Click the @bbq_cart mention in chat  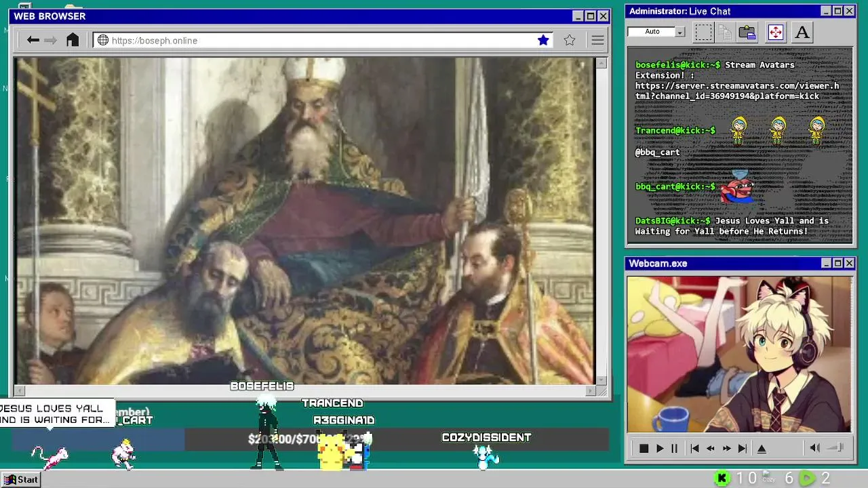point(657,152)
